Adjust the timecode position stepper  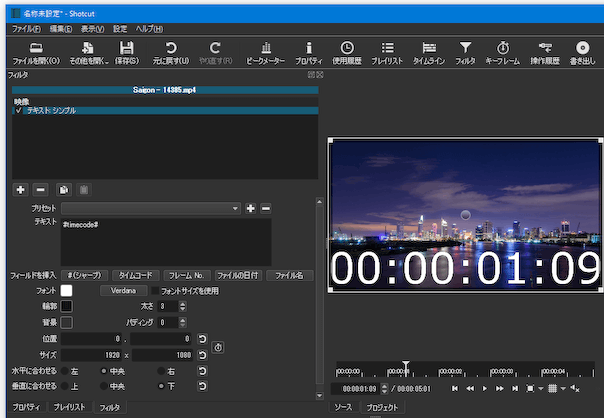point(384,389)
